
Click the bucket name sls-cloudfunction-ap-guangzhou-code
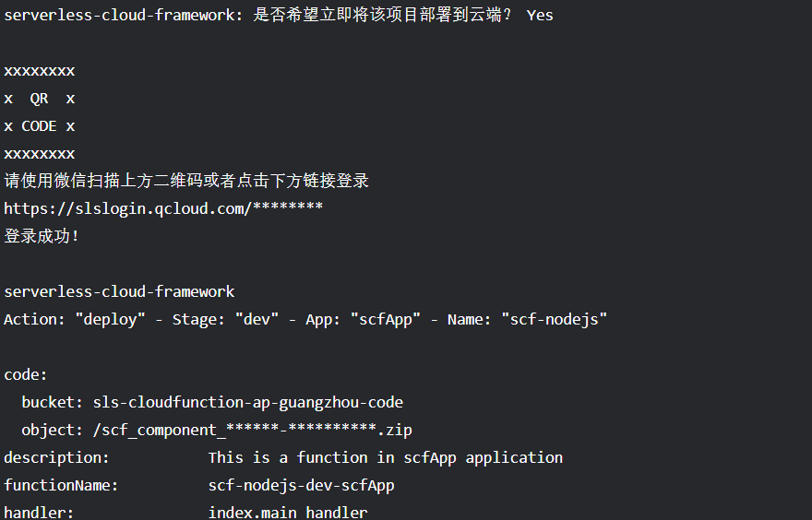coord(247,402)
